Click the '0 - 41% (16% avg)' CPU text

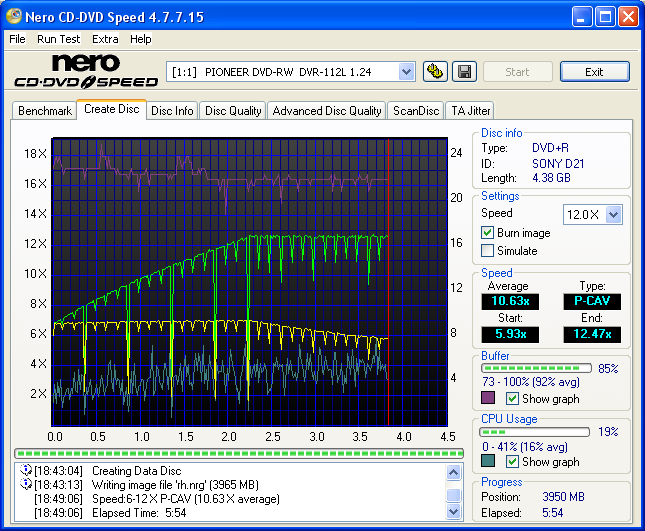[524, 447]
